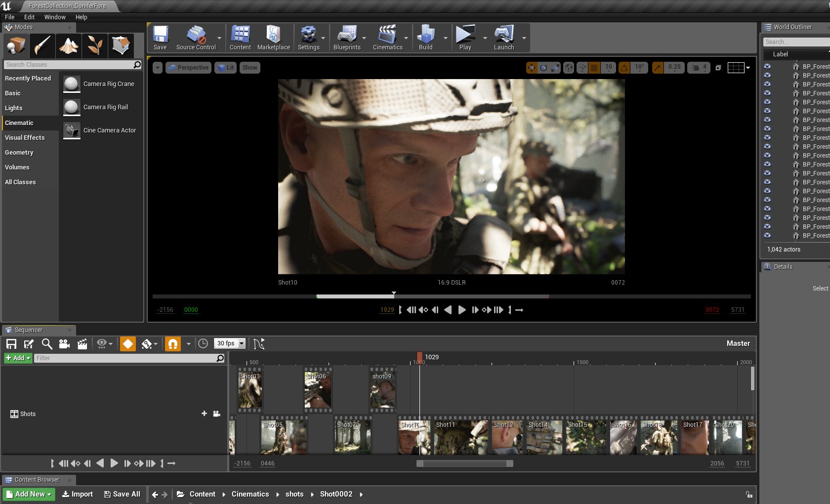
Task: Click Save All in Content Browser
Action: [x=122, y=494]
